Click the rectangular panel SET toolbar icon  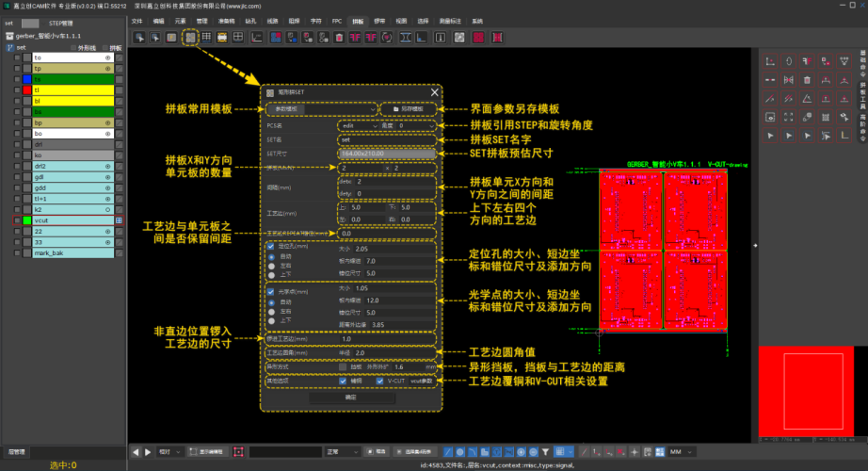(190, 38)
